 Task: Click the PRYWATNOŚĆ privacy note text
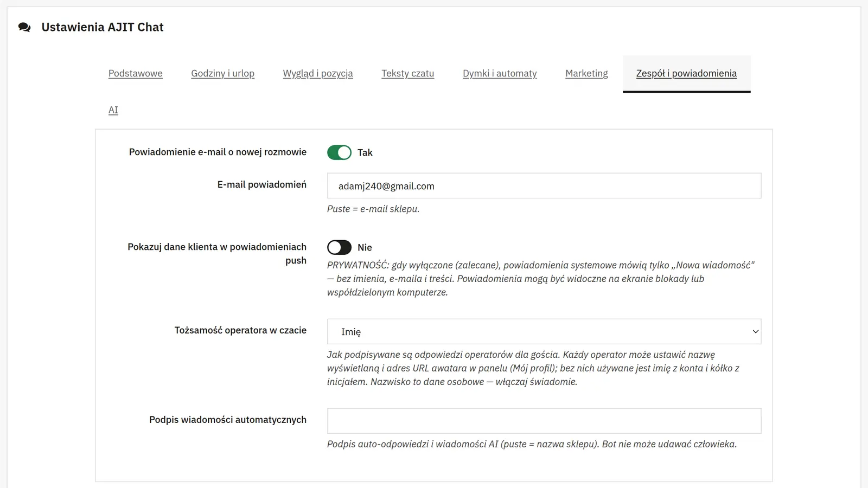[x=541, y=279]
